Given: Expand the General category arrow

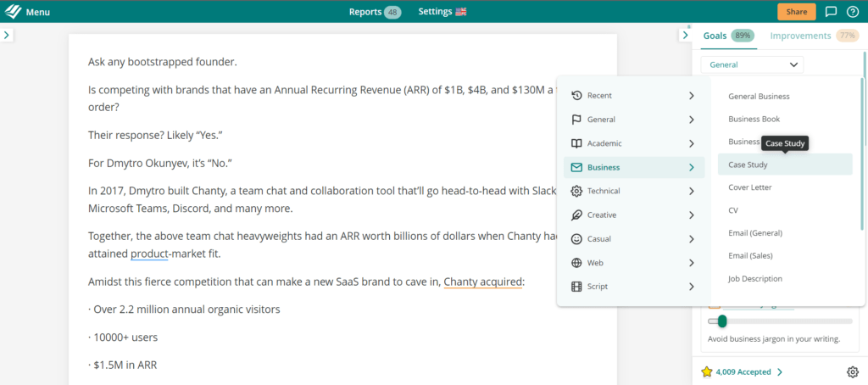Looking at the screenshot, I should coord(691,119).
